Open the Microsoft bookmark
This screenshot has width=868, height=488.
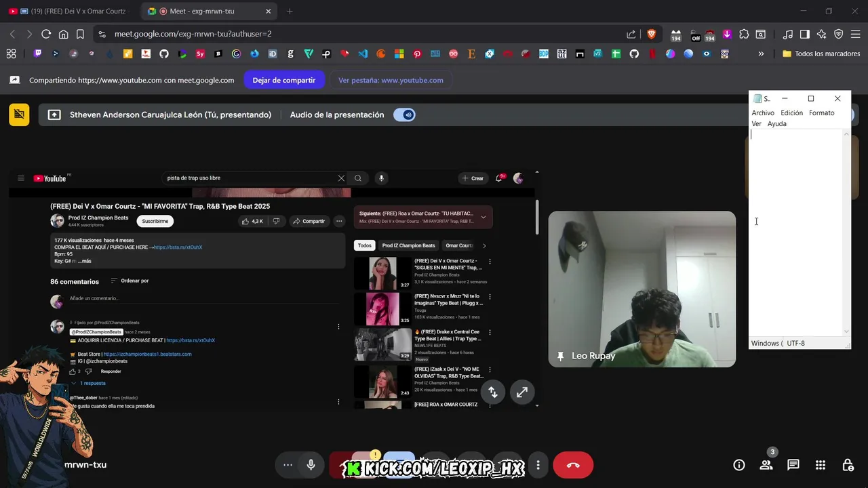399,54
